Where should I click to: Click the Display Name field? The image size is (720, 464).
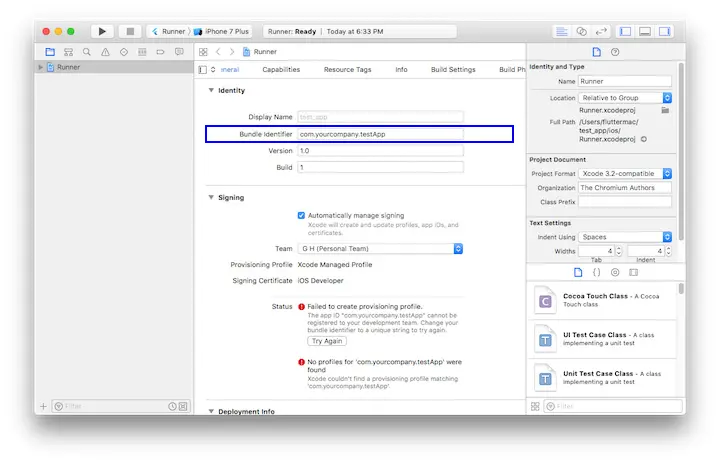tap(380, 117)
